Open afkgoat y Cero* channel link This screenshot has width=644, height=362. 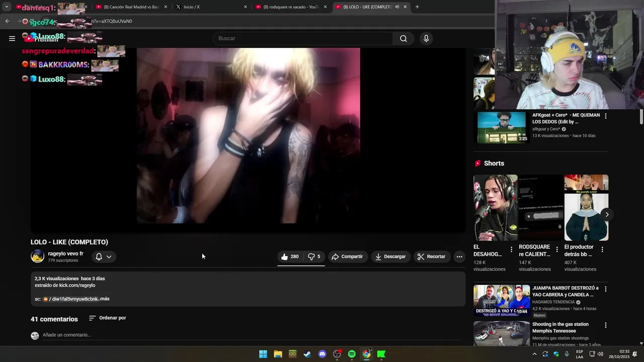(546, 129)
